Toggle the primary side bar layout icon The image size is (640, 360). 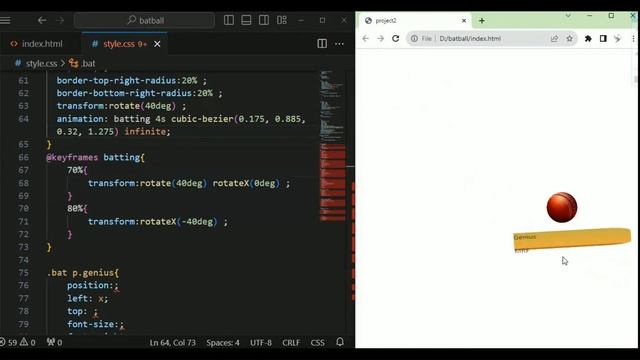tap(229, 20)
